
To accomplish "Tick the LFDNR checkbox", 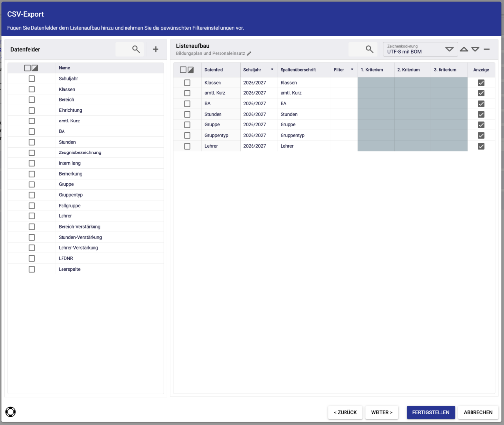I will 31,258.
